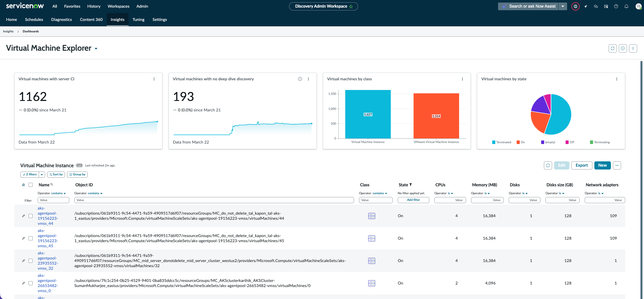The width and height of the screenshot is (644, 299).
Task: Go to Insights breadcrumb link
Action: pos(8,31)
